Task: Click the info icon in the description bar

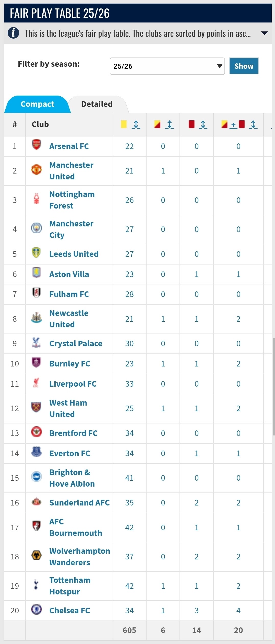Action: click(13, 33)
